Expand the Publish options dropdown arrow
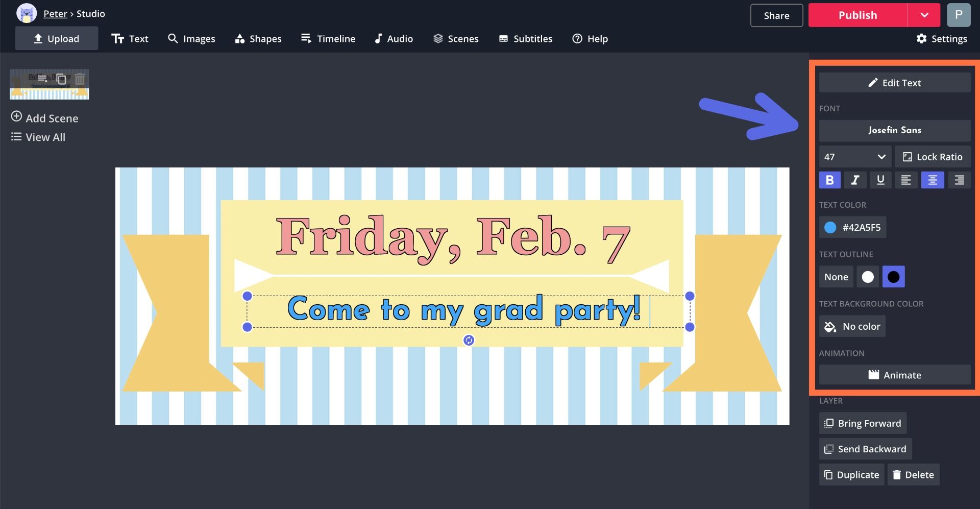This screenshot has height=509, width=980. pos(924,15)
